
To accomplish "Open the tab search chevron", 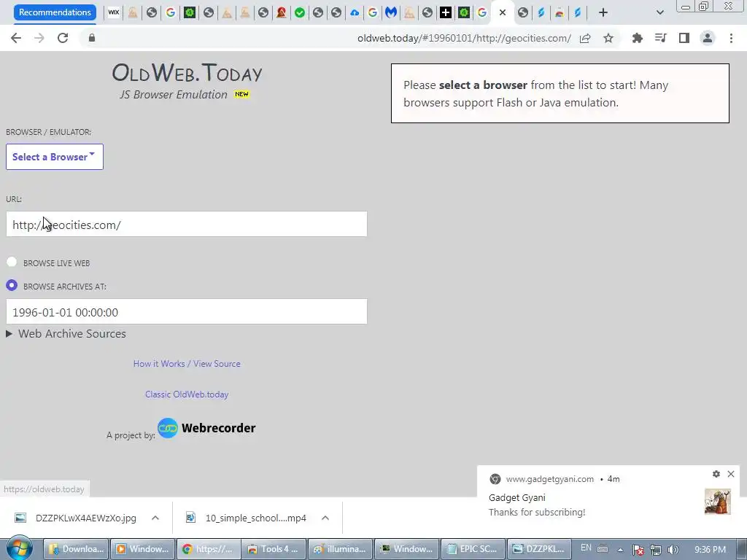I will coord(659,12).
